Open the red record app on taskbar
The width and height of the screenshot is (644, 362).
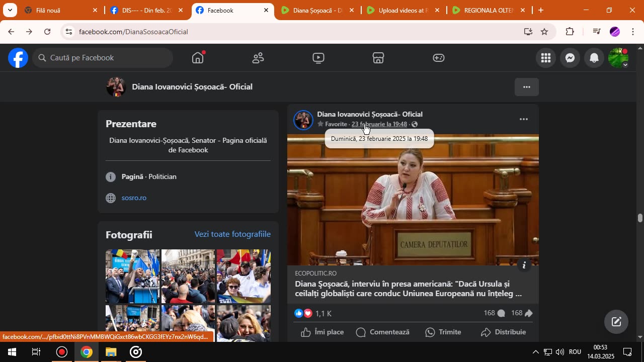coord(62,352)
